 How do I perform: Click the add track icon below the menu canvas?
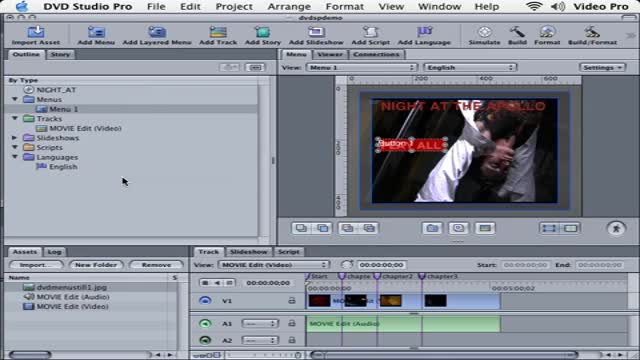485,228
